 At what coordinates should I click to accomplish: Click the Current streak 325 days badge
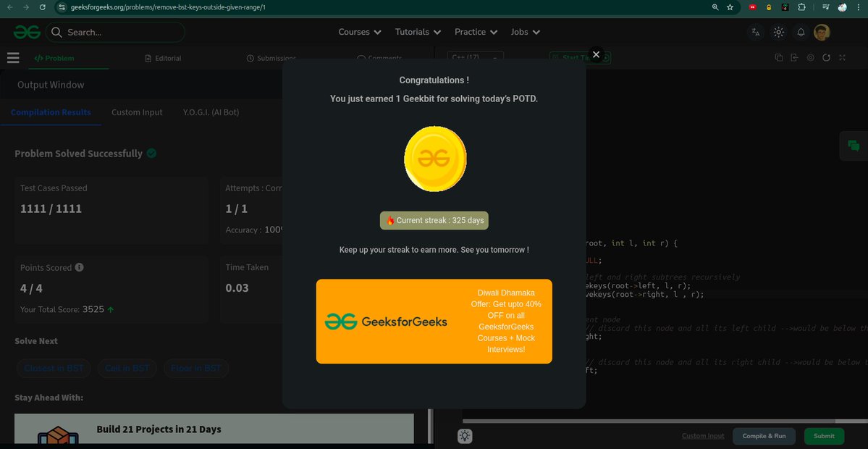[434, 220]
